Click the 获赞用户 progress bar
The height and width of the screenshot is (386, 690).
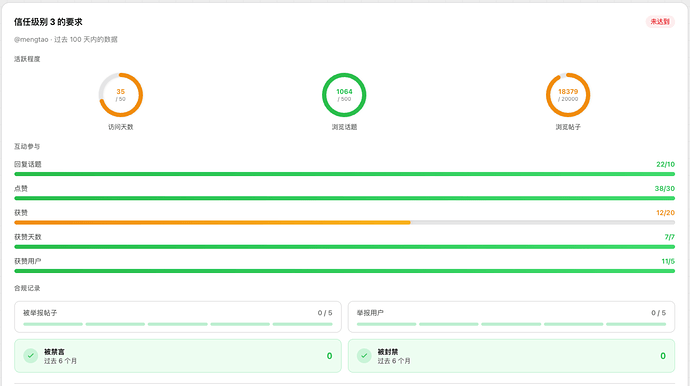344,271
